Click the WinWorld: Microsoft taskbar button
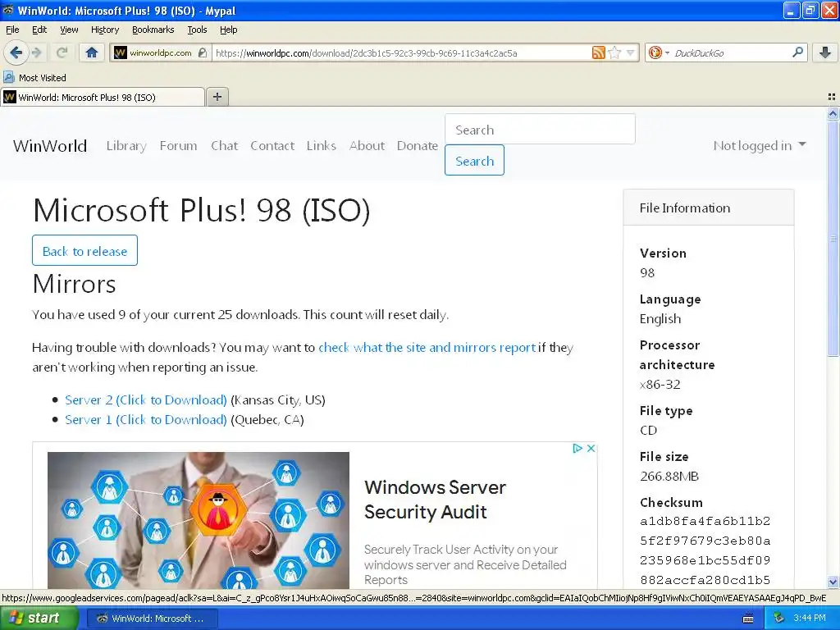840x630 pixels. [x=152, y=619]
